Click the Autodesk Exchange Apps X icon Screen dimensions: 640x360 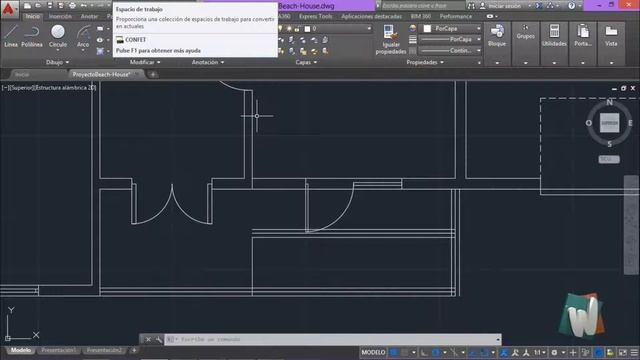tap(539, 6)
